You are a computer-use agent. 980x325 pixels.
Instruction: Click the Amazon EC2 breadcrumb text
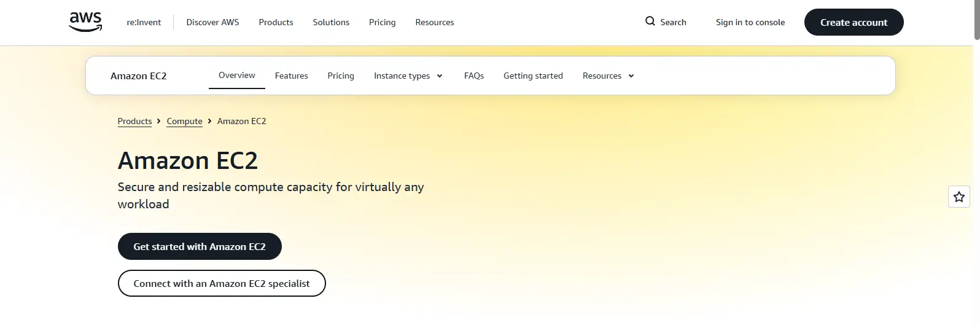click(242, 121)
